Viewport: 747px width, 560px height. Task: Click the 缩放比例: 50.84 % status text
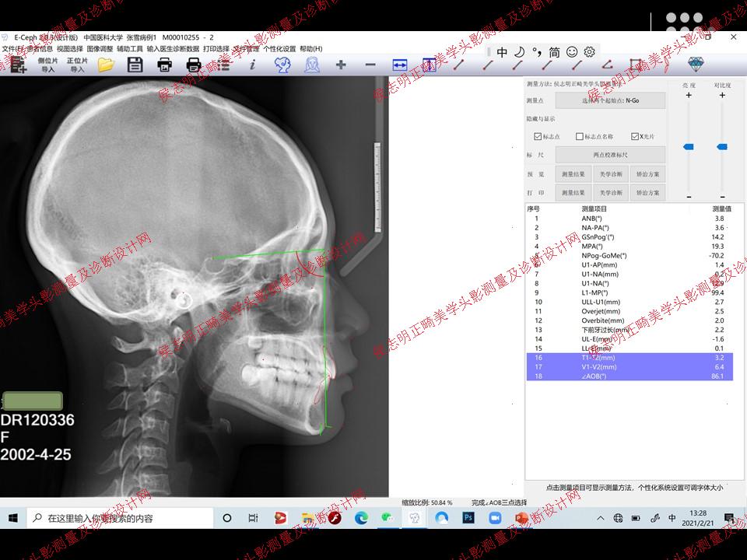point(427,502)
